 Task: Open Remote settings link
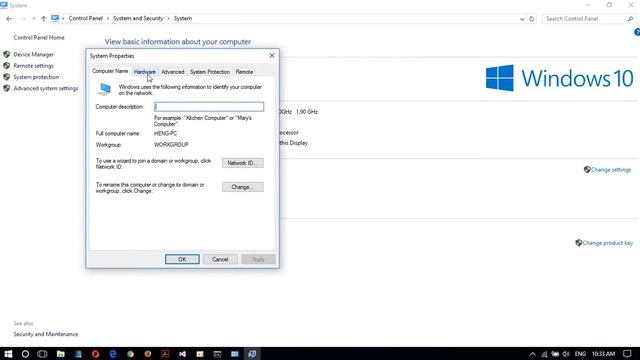(x=33, y=66)
